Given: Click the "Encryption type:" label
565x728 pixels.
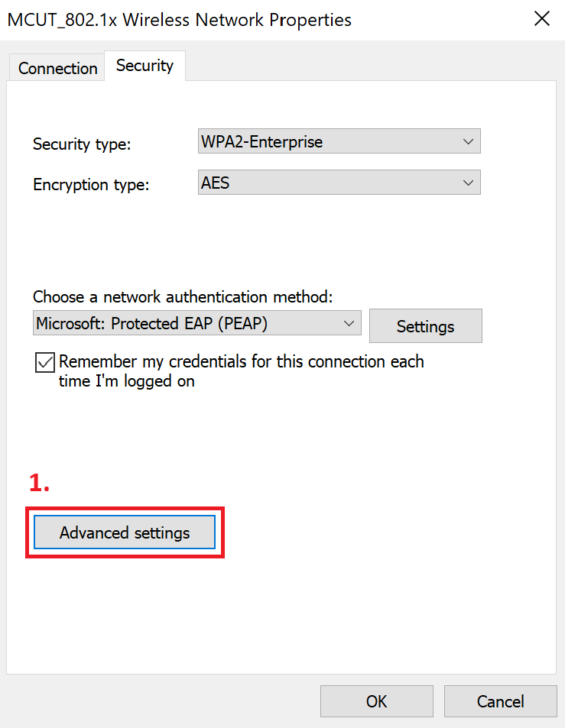Looking at the screenshot, I should pos(91,185).
